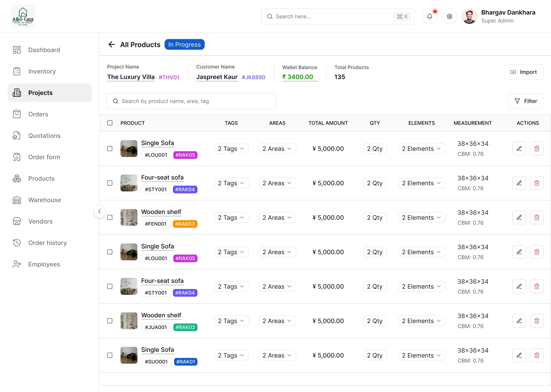Delete the Single Sofa #SUO001 row

click(537, 355)
